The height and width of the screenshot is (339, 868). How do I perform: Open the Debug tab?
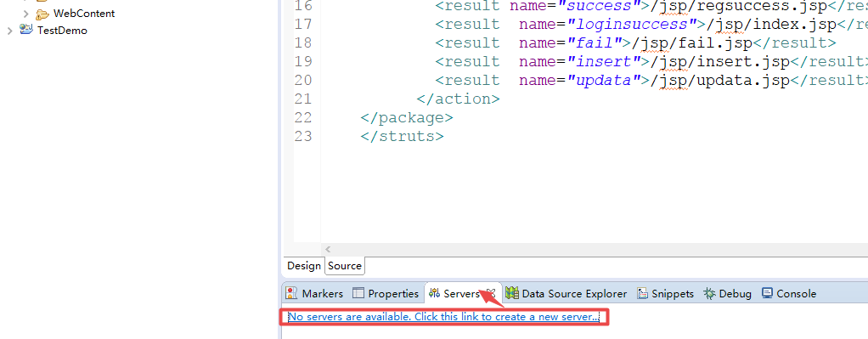728,294
